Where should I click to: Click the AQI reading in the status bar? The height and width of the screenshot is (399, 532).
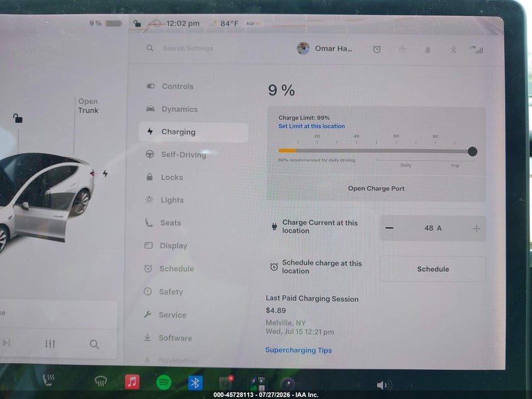pyautogui.click(x=253, y=23)
